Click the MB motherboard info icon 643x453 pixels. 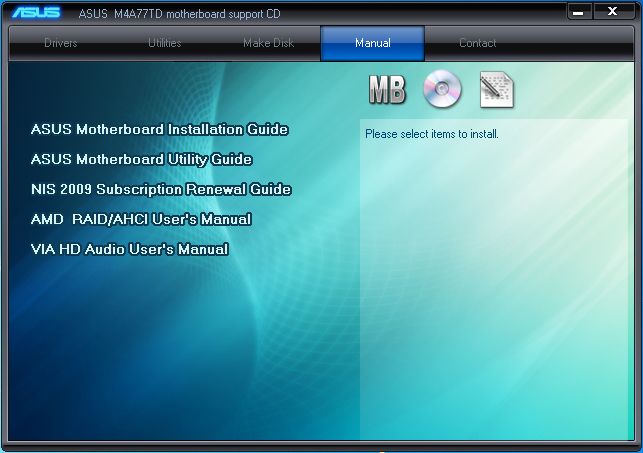coord(387,89)
